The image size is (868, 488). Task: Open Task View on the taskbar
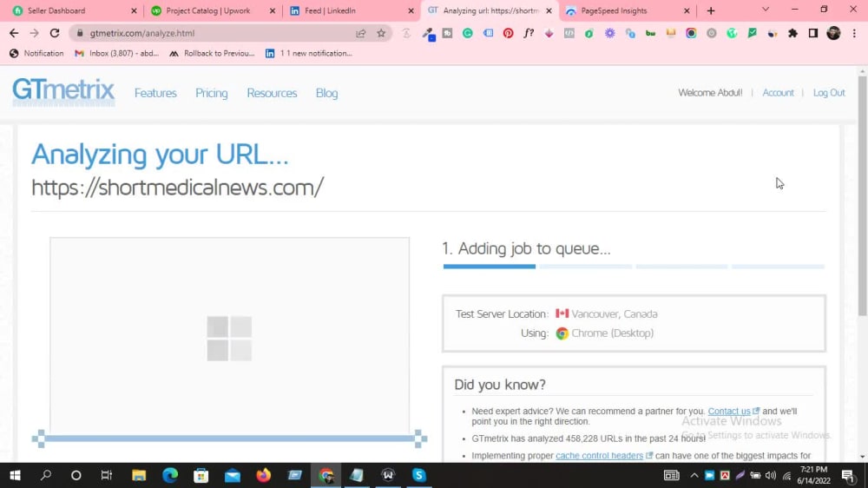pos(106,475)
